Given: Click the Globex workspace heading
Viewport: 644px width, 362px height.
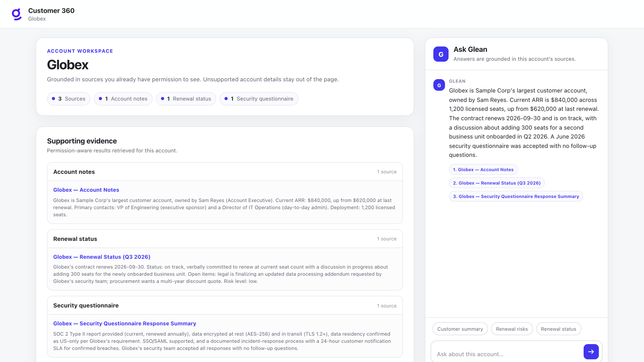Looking at the screenshot, I should pos(68,65).
